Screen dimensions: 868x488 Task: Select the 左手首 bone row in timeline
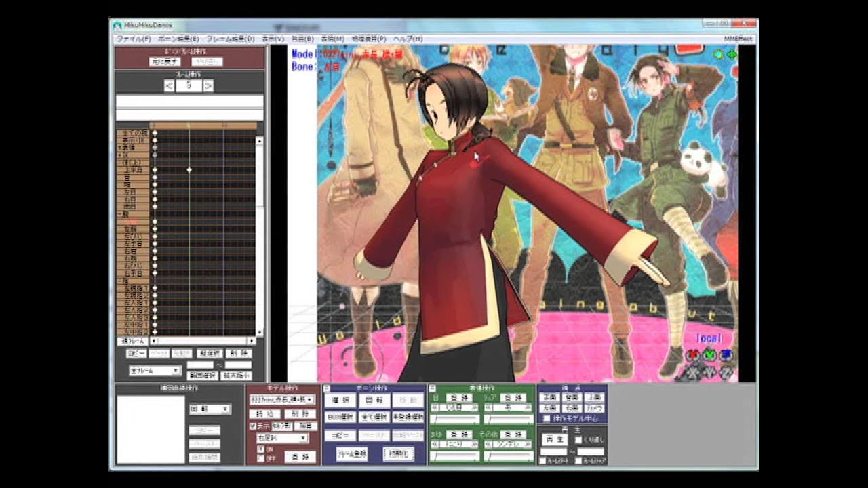134,243
